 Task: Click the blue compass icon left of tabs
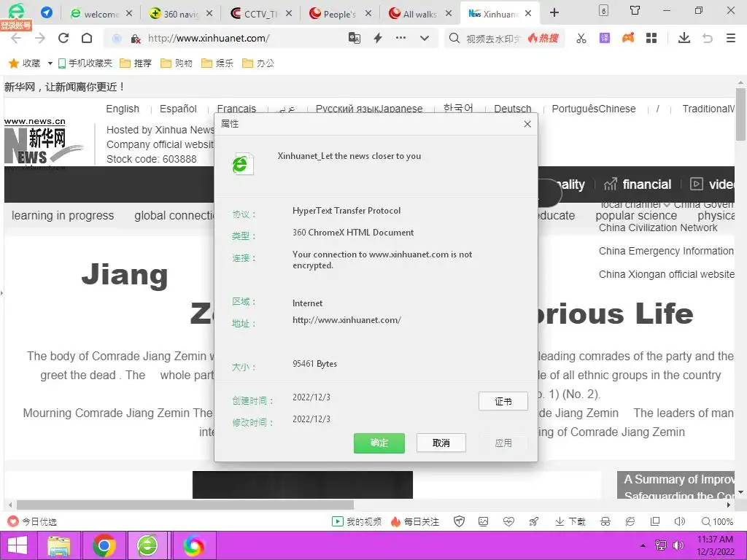[47, 12]
